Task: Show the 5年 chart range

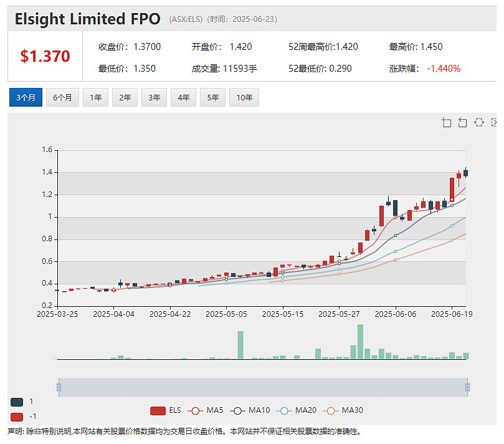Action: (212, 97)
